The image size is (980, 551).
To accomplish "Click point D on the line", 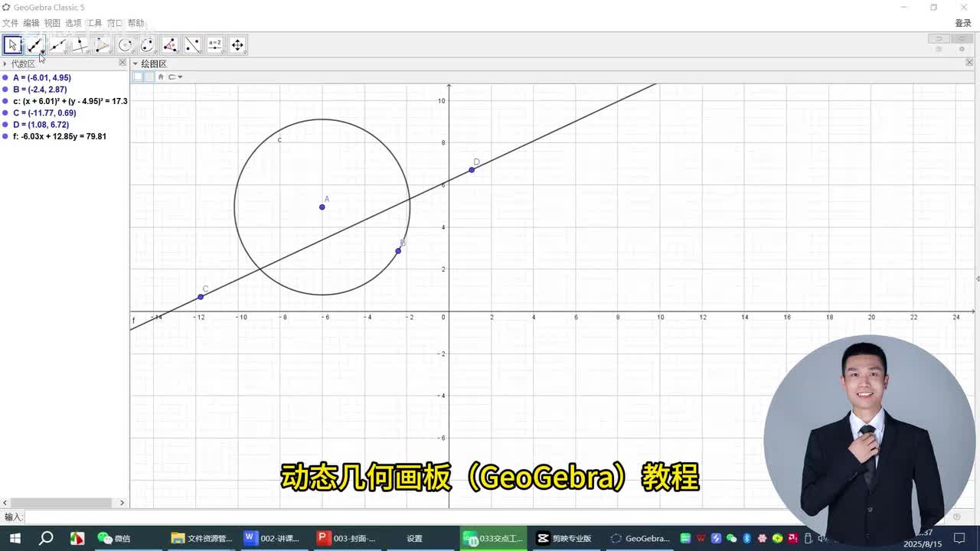I will (x=472, y=170).
